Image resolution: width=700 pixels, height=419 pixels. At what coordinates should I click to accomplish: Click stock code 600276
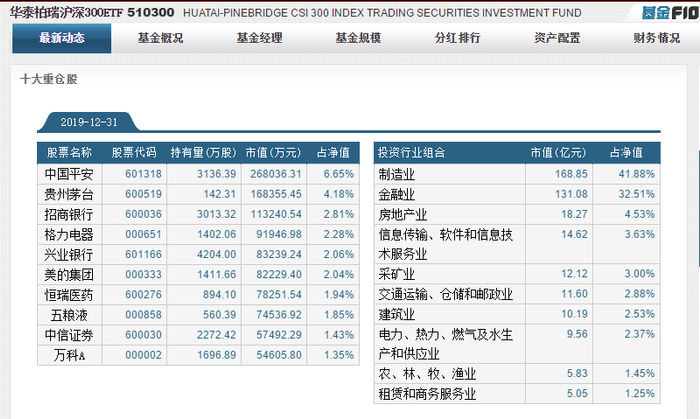point(143,295)
